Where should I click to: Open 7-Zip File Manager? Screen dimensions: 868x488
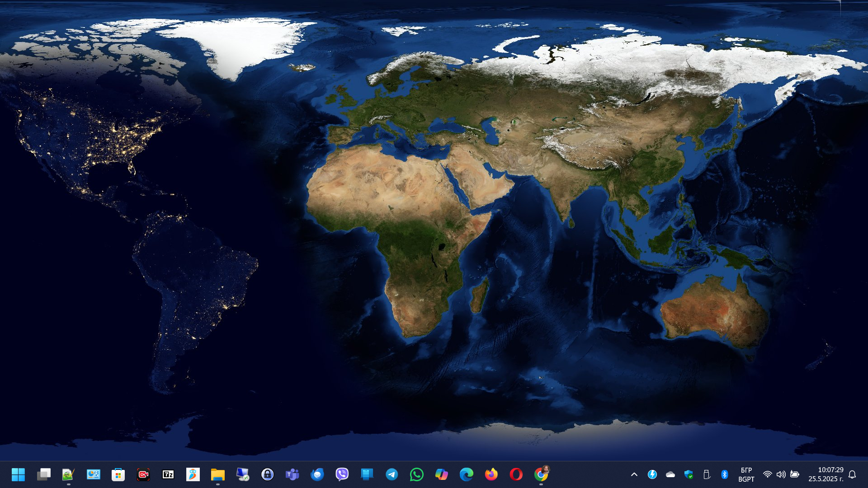(168, 474)
